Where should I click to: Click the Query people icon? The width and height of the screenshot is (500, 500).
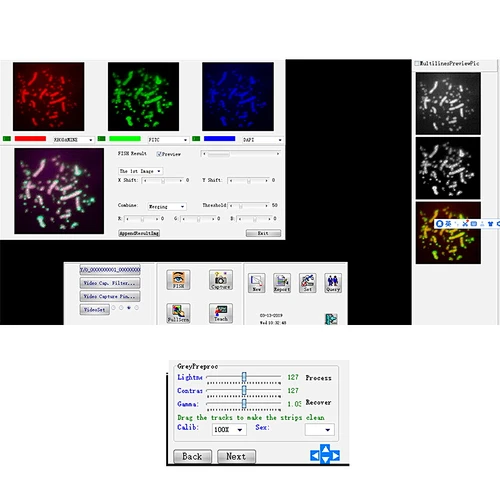333,283
